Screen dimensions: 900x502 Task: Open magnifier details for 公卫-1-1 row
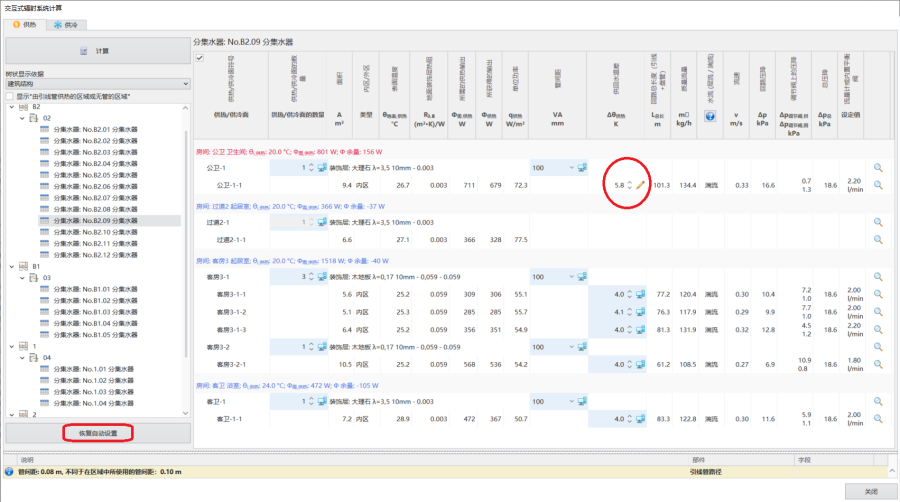pyautogui.click(x=878, y=185)
